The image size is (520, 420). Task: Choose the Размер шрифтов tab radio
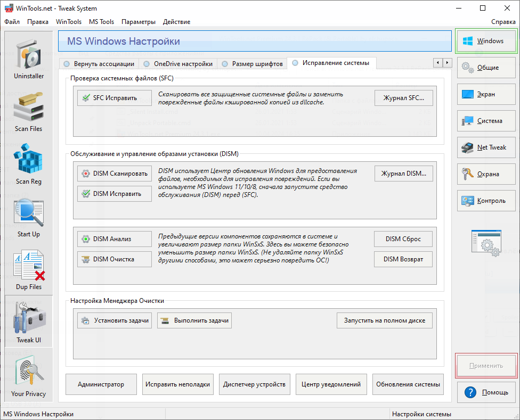point(224,64)
